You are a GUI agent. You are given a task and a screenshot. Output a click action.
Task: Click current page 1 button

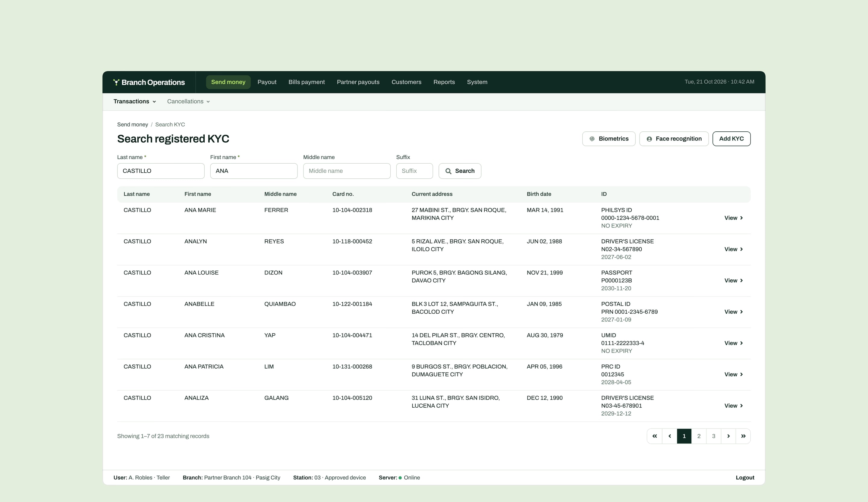(x=684, y=436)
